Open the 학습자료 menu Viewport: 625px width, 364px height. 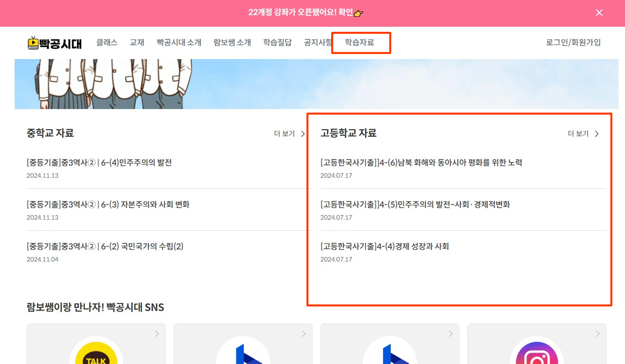tap(359, 42)
